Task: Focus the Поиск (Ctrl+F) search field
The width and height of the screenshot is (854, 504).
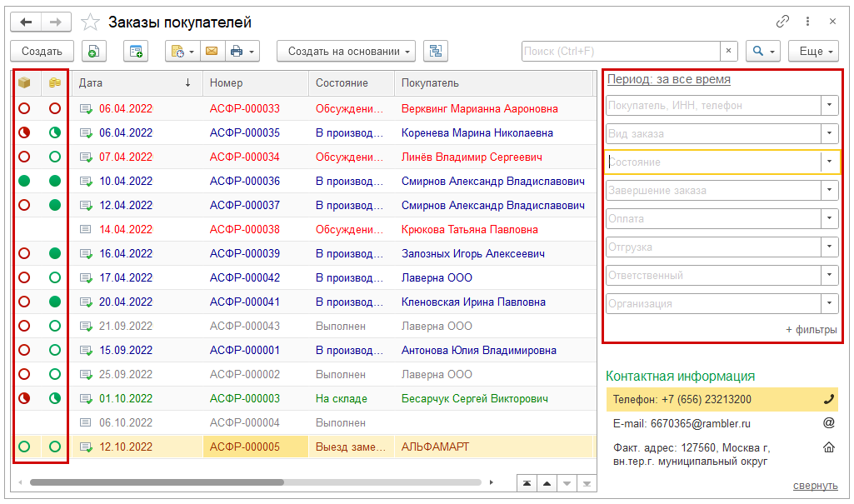Action: click(x=621, y=51)
